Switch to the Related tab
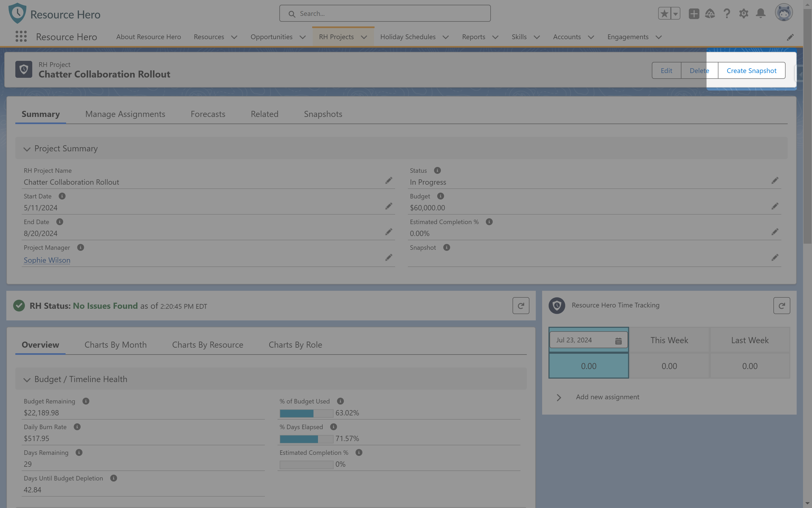Screen dimensions: 812x508 [x=265, y=114]
